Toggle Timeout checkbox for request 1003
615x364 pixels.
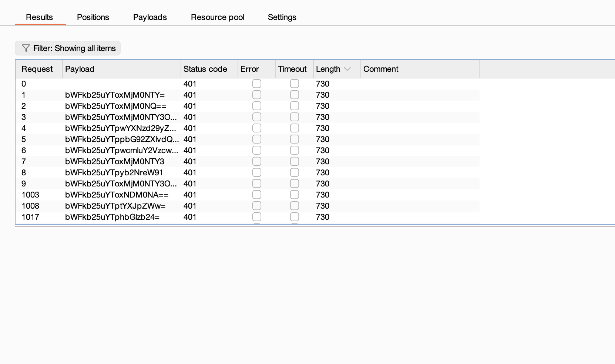(x=295, y=195)
